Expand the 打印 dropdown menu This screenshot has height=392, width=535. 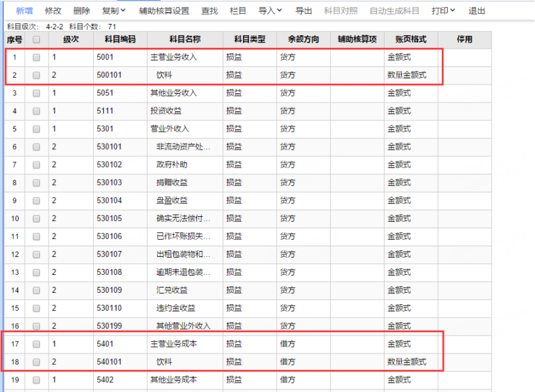(x=443, y=11)
